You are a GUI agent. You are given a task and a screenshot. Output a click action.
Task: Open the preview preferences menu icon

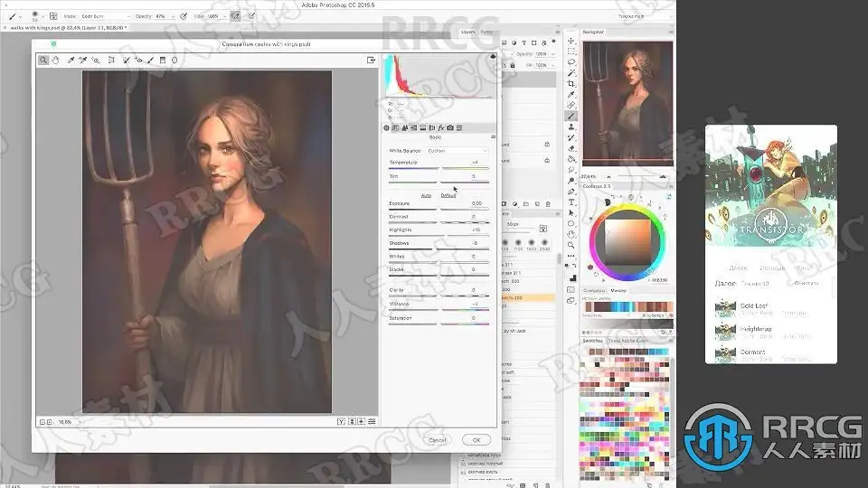(x=372, y=422)
